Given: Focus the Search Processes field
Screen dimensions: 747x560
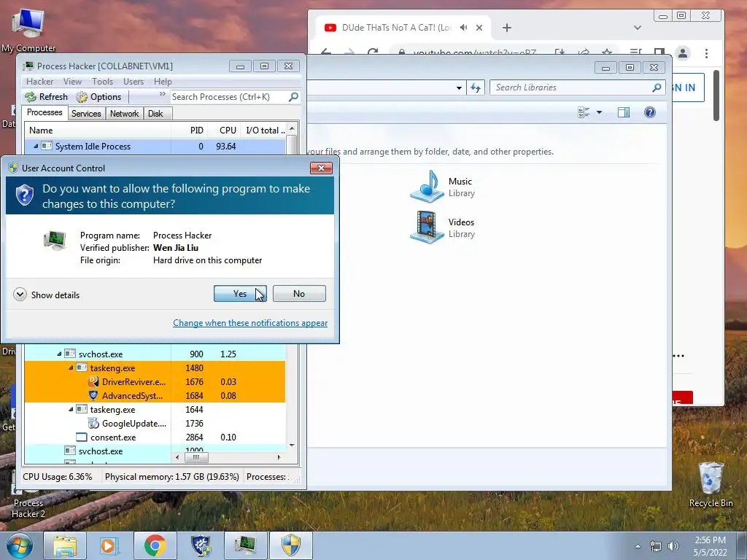Looking at the screenshot, I should pos(228,97).
